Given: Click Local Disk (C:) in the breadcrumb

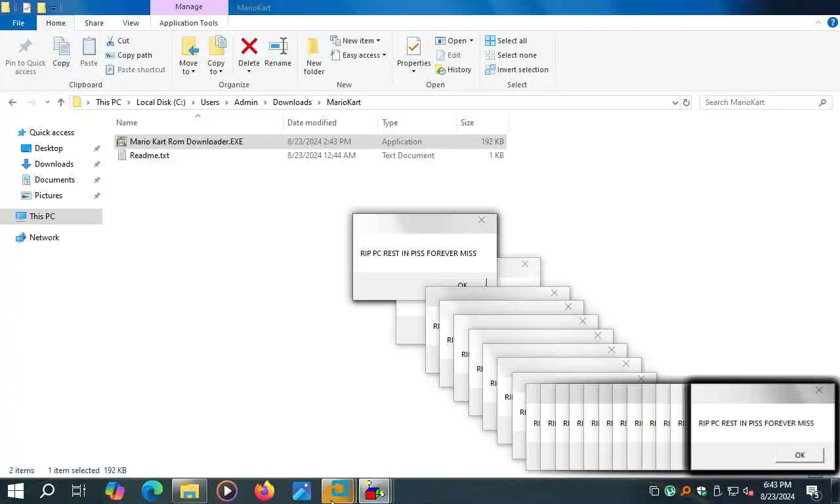Looking at the screenshot, I should click(161, 102).
